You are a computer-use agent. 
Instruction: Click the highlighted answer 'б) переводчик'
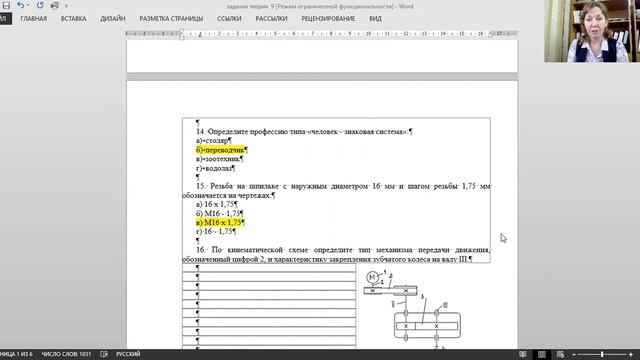(x=220, y=150)
